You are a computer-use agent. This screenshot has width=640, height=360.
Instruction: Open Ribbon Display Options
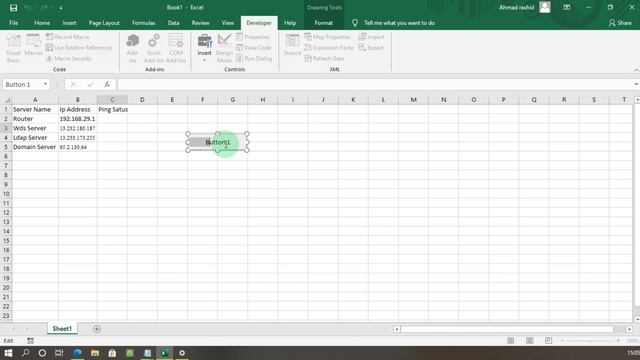pyautogui.click(x=567, y=7)
